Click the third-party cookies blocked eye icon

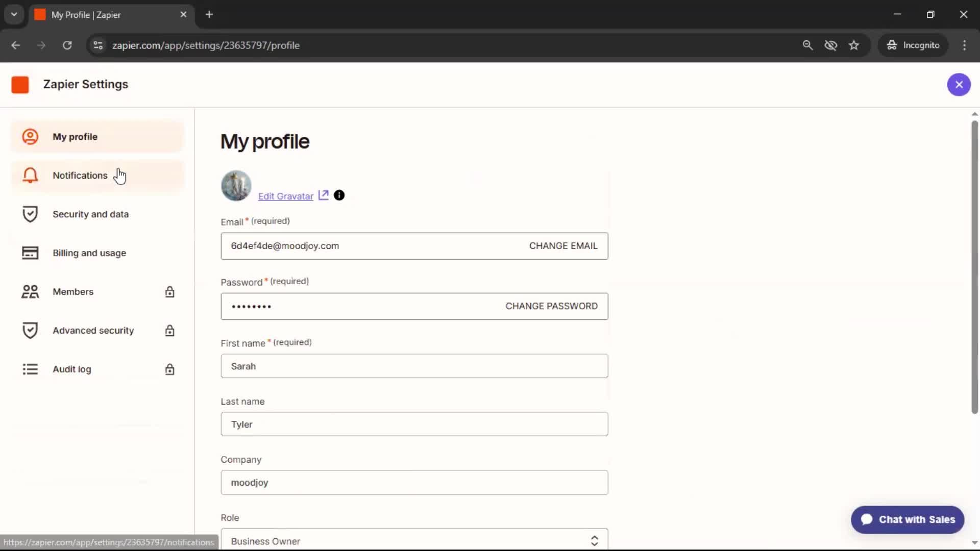pyautogui.click(x=830, y=45)
